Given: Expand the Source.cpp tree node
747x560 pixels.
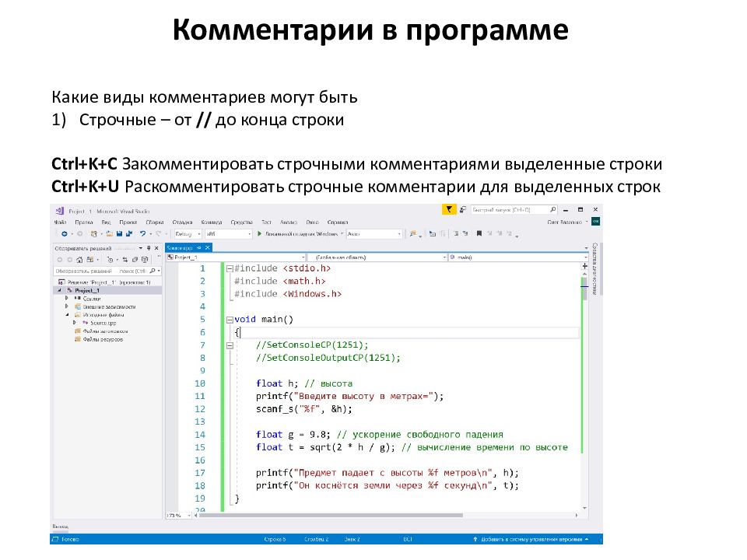Looking at the screenshot, I should (x=75, y=323).
